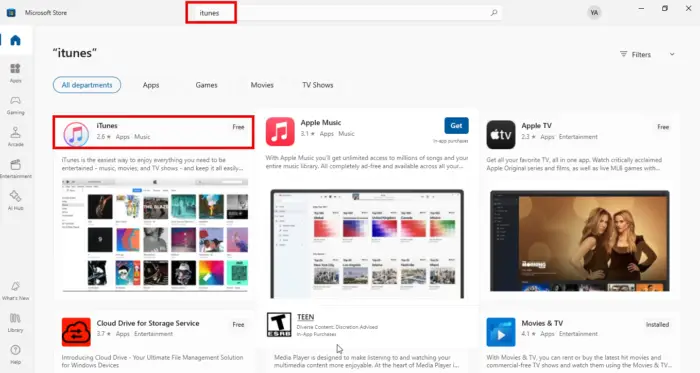The image size is (700, 373).
Task: Click the Microsoft Store logo icon
Action: click(11, 12)
